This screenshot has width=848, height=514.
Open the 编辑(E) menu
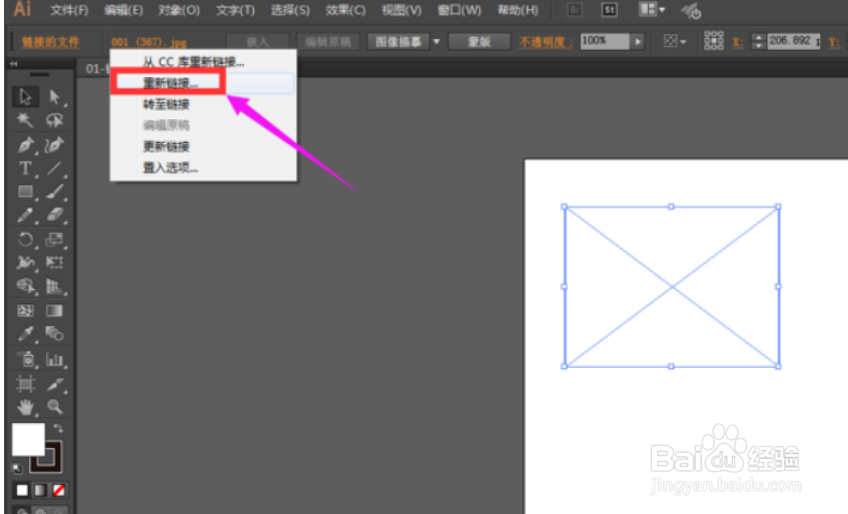[x=124, y=10]
